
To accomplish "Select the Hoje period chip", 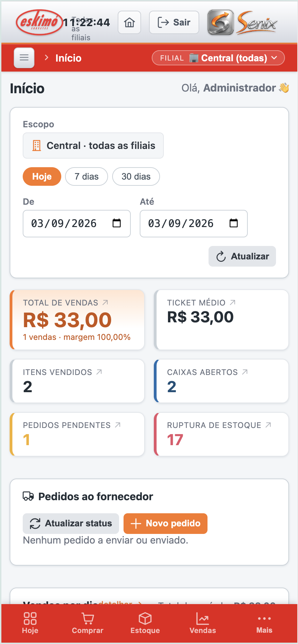I will pyautogui.click(x=42, y=176).
